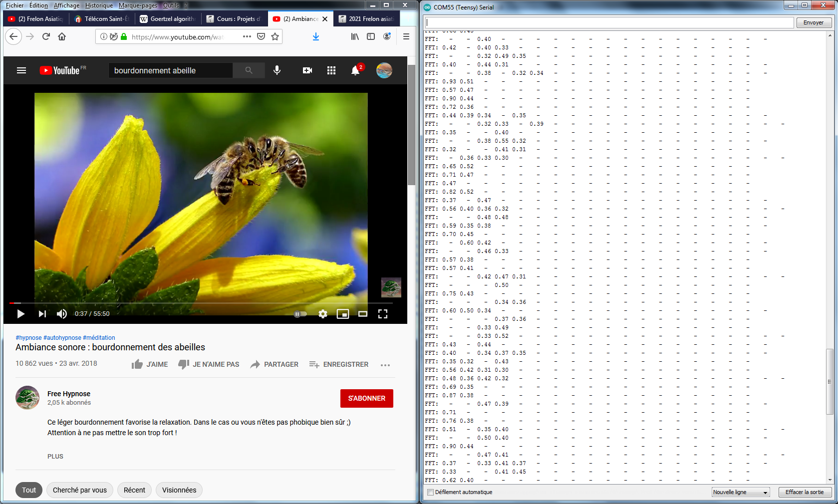The image size is (838, 504).
Task: Click the YouTube voice search microphone icon
Action: [x=277, y=70]
